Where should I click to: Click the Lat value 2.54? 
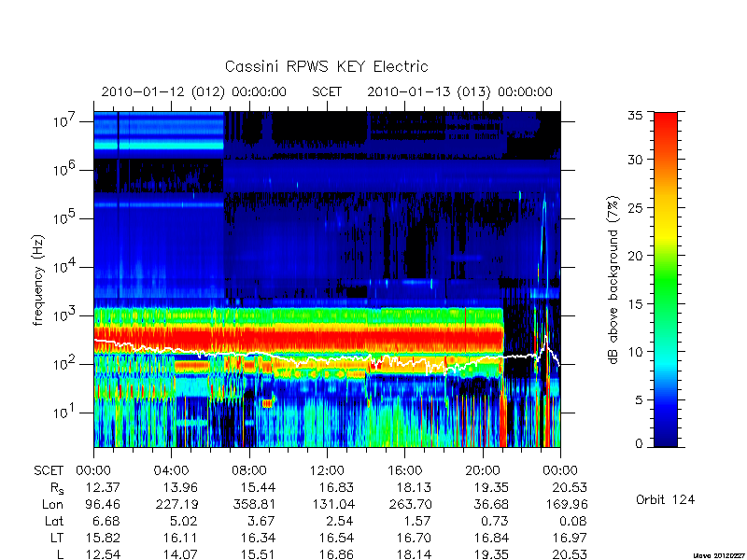340,522
